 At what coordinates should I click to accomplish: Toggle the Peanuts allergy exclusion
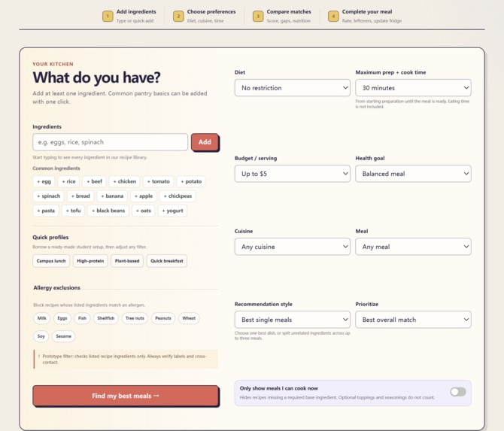[163, 318]
